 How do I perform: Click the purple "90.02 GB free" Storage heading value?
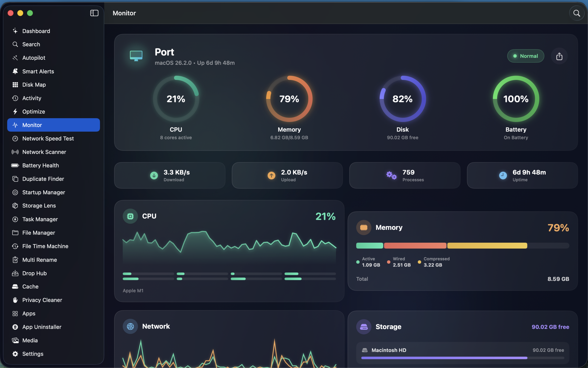coord(550,327)
